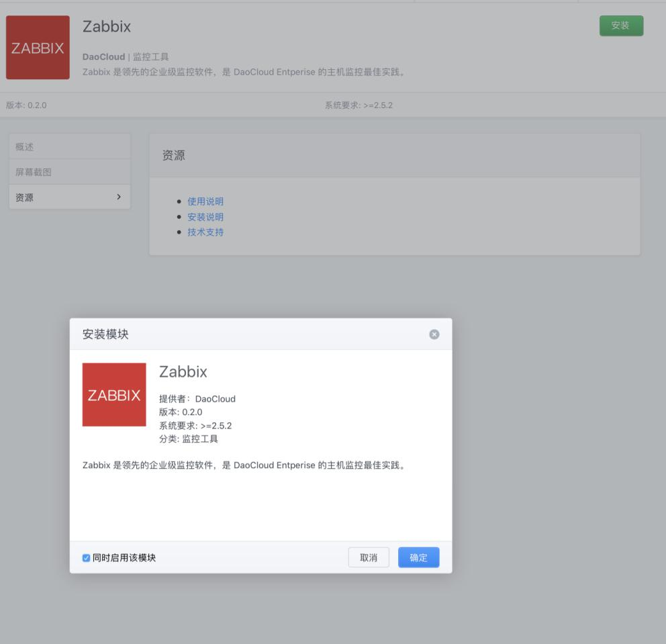Switch to the 概述 tab in the sidebar

pyautogui.click(x=70, y=146)
